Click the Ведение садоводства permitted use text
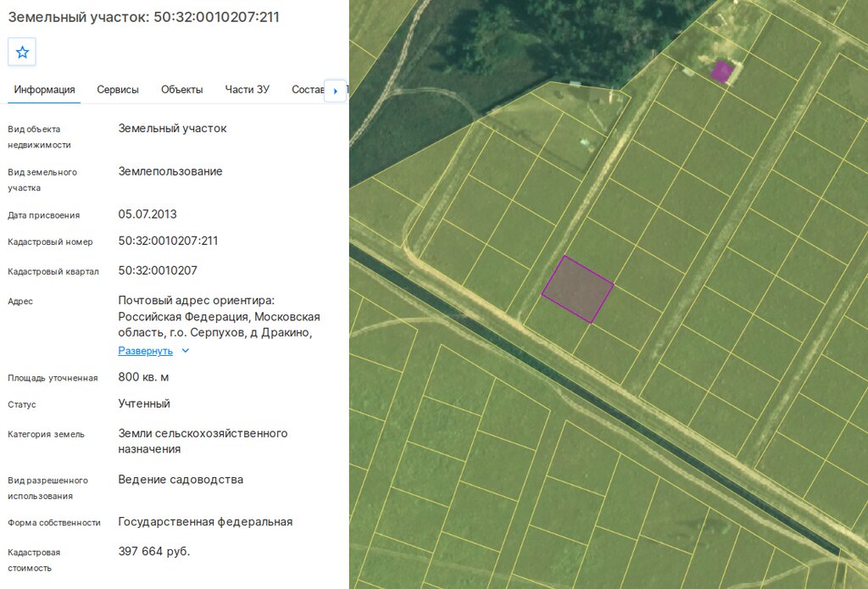Screen dimensions: 868x589 [x=181, y=480]
